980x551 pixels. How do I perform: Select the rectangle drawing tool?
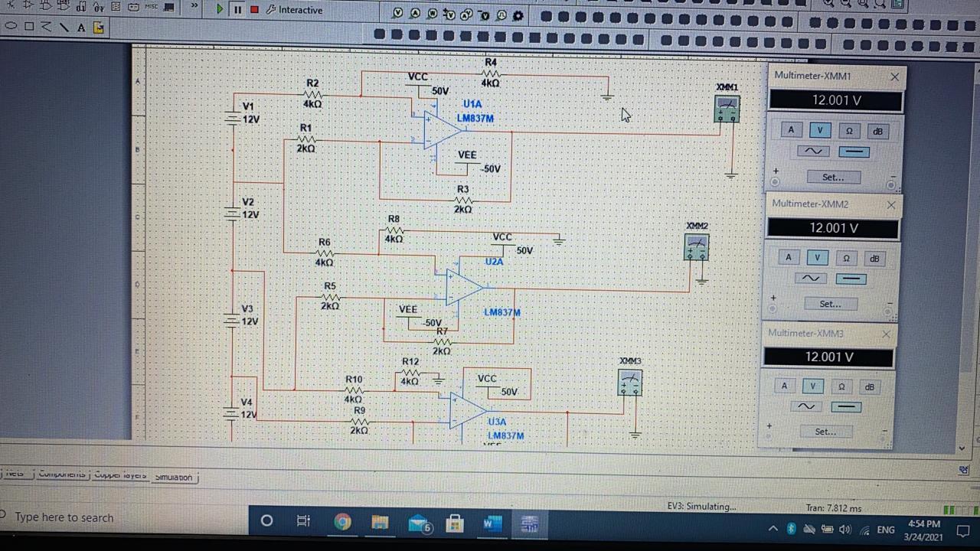point(29,26)
